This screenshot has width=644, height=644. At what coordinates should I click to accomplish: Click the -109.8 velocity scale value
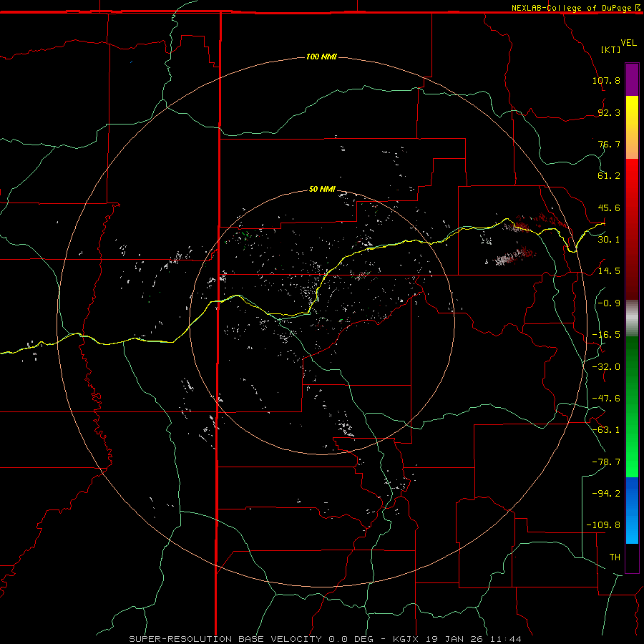tap(603, 525)
